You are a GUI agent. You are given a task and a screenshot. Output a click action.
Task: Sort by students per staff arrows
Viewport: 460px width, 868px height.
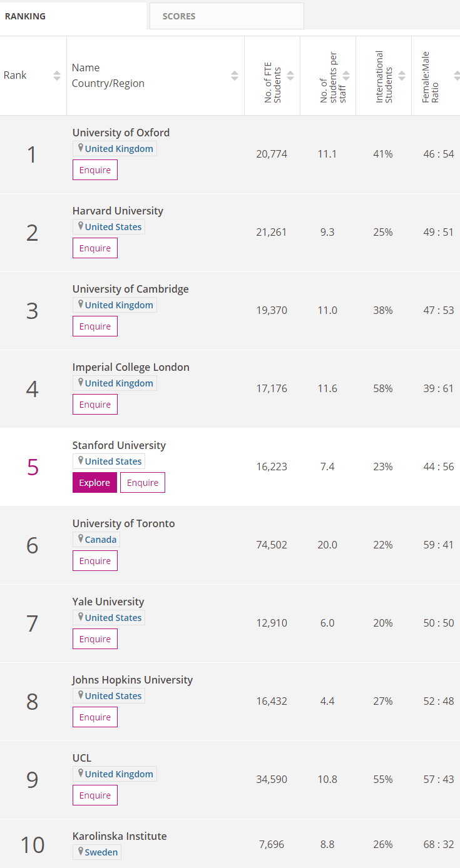click(x=346, y=76)
